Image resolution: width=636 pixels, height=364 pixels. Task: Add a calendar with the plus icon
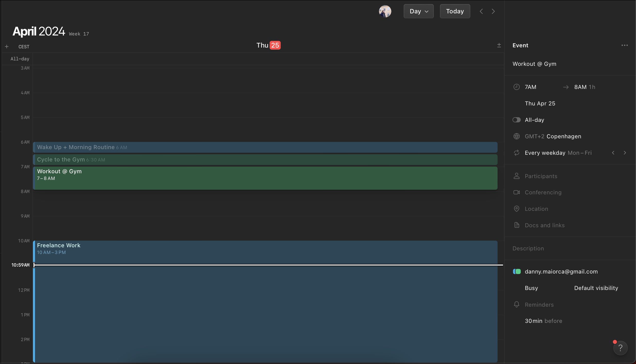point(7,47)
